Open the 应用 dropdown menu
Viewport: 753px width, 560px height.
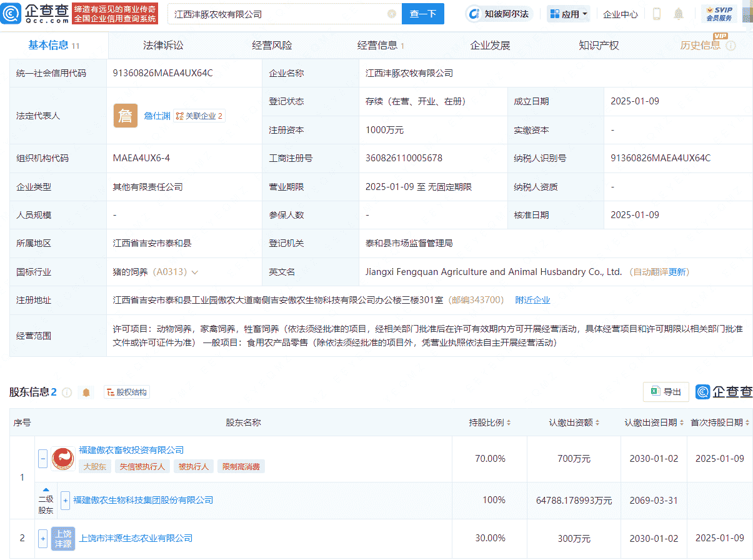click(567, 13)
